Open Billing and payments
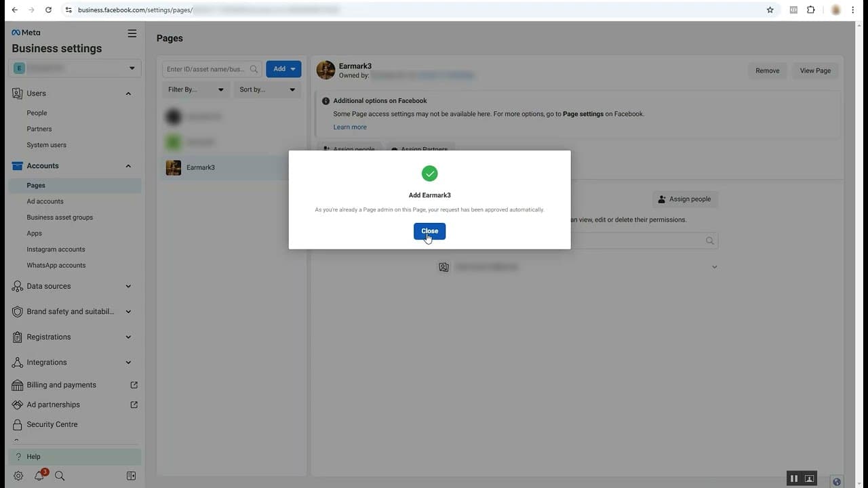868x488 pixels. click(x=61, y=385)
